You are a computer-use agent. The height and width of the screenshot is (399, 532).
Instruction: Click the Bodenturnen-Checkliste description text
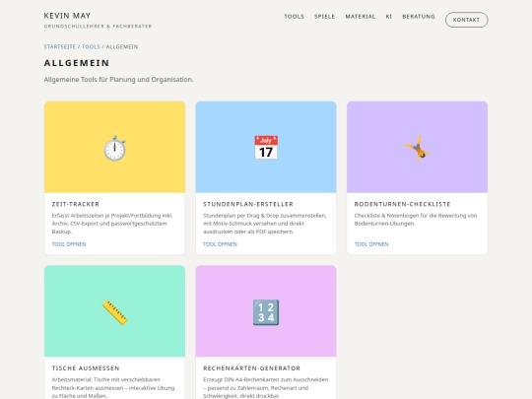click(416, 220)
